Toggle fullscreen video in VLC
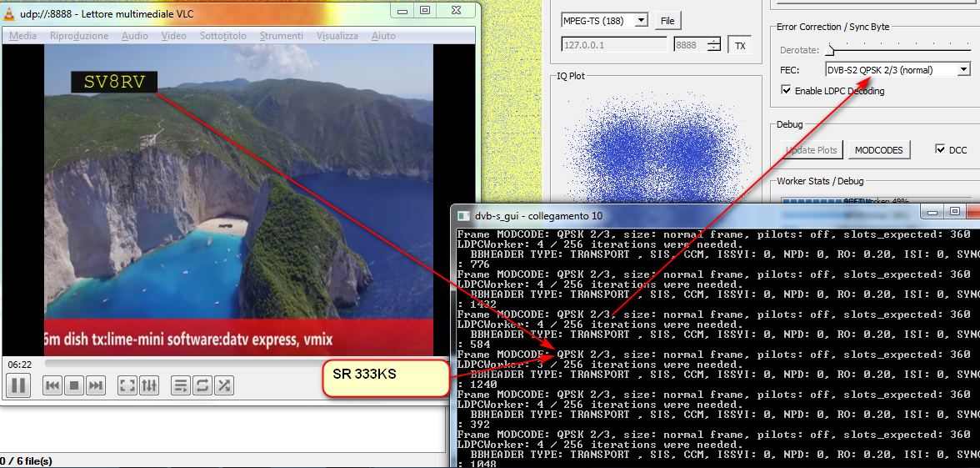The width and height of the screenshot is (980, 468). click(127, 385)
